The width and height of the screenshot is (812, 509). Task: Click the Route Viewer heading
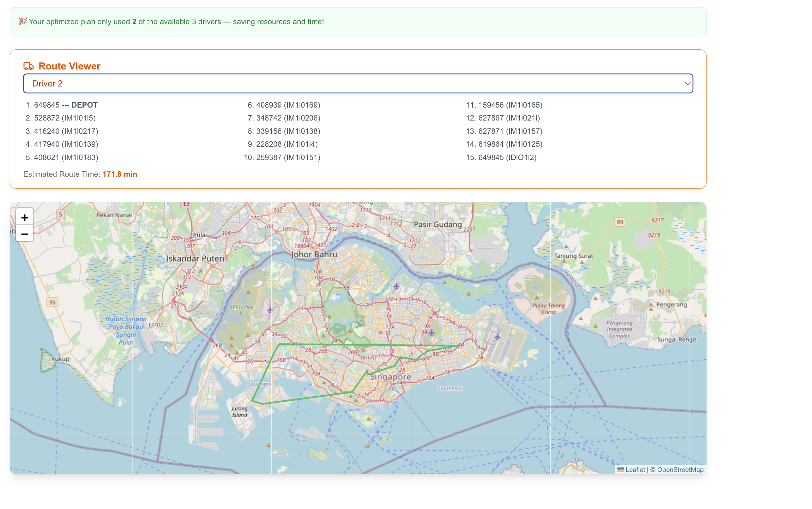69,66
